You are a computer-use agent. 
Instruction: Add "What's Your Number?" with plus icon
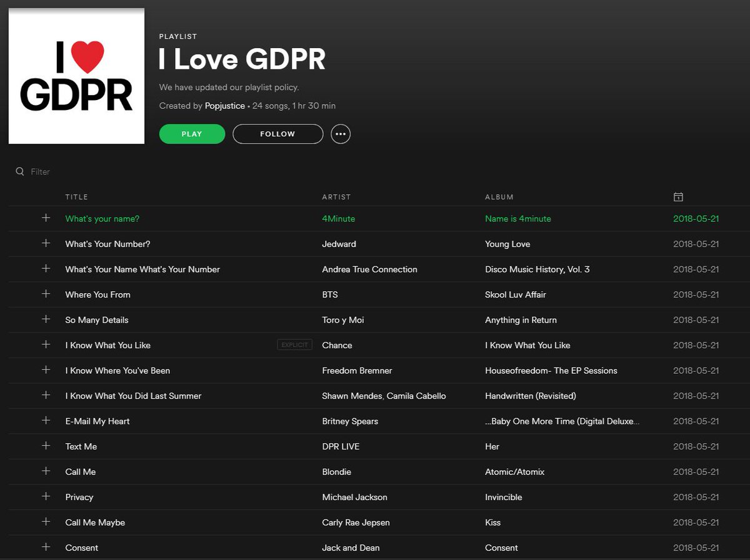[46, 243]
